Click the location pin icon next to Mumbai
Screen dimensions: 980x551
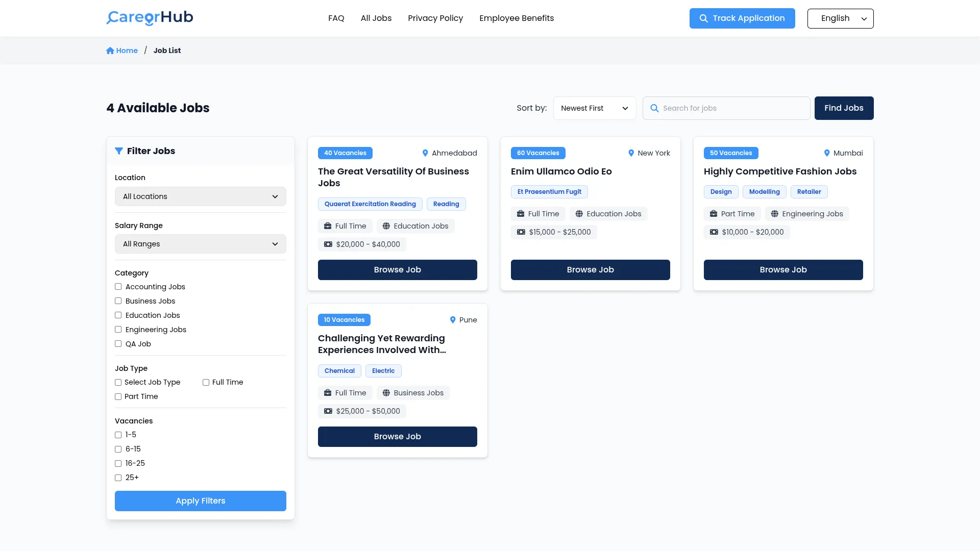pyautogui.click(x=827, y=153)
